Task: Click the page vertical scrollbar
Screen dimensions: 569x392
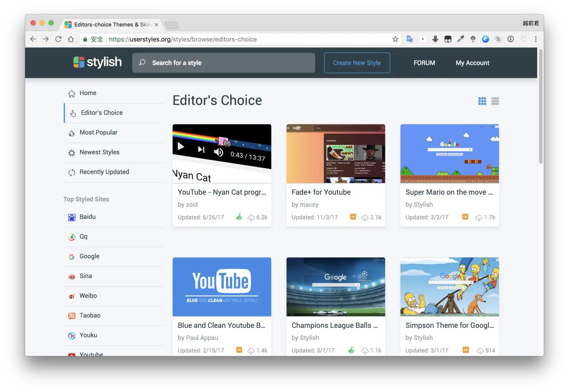Action: tap(541, 106)
